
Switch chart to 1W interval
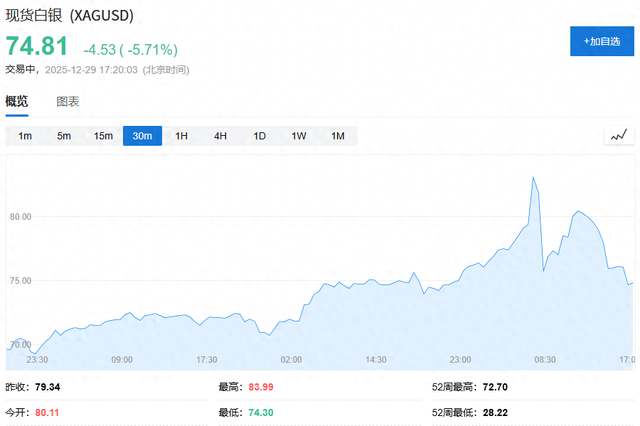tap(298, 136)
